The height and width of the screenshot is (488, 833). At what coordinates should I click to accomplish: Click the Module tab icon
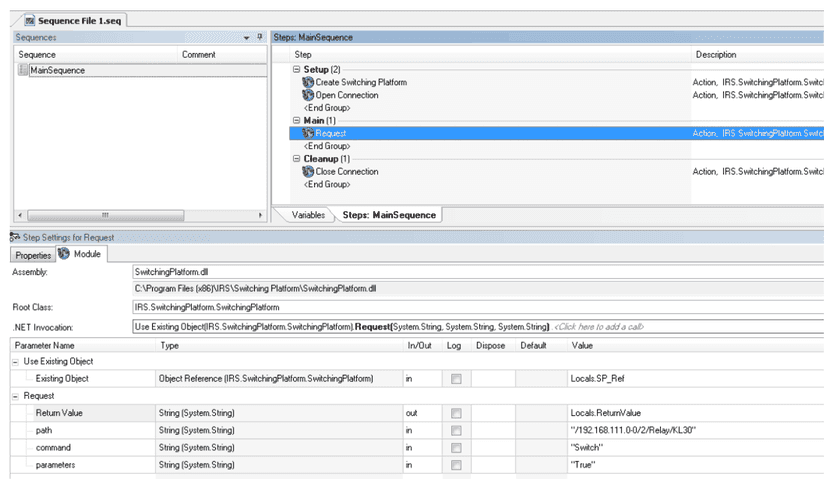click(64, 254)
